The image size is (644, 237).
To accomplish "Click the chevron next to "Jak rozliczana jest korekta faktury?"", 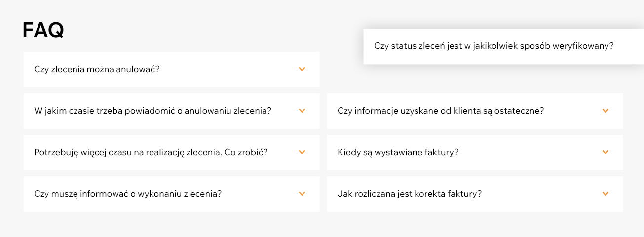I will tap(606, 194).
